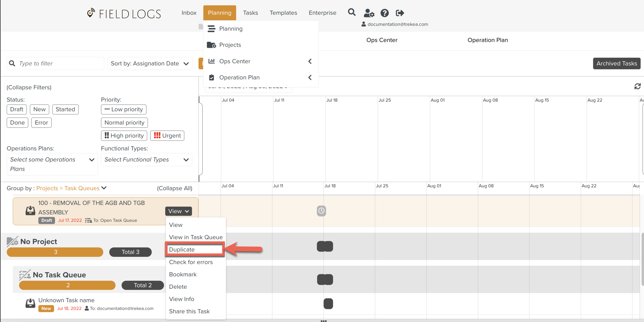Viewport: 644px width, 322px height.
Task: Click the clock marker on the timeline
Action: point(321,211)
